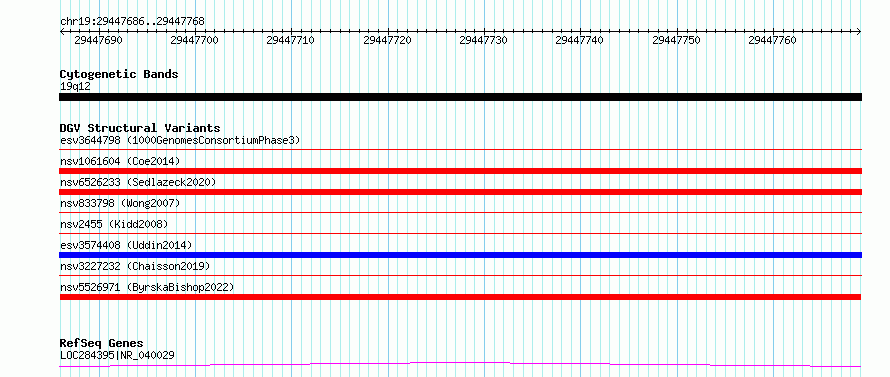Click gene label LOC284395|NR_040029
The image size is (890, 377).
(117, 356)
